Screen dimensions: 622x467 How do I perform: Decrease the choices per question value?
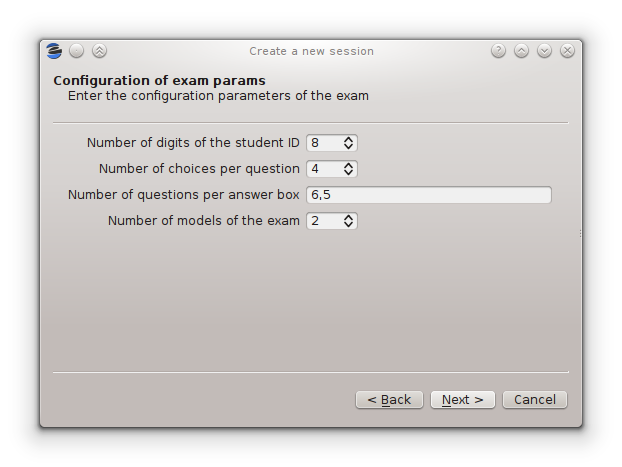[x=348, y=173]
